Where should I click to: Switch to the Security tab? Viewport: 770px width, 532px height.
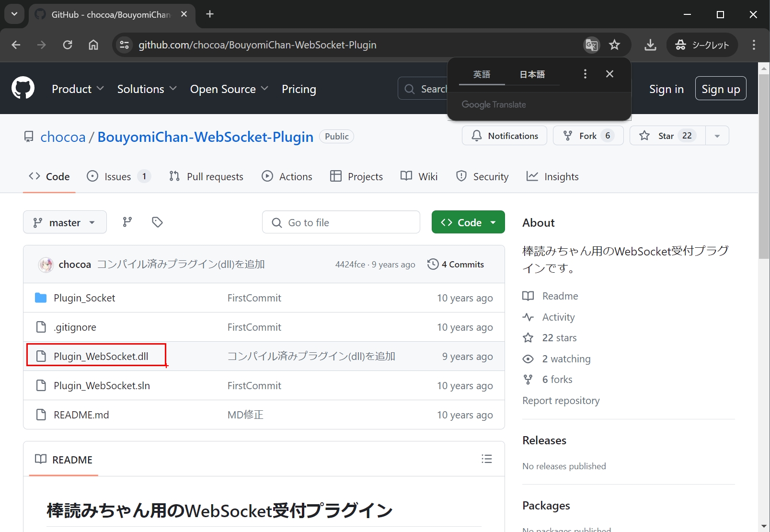click(483, 176)
